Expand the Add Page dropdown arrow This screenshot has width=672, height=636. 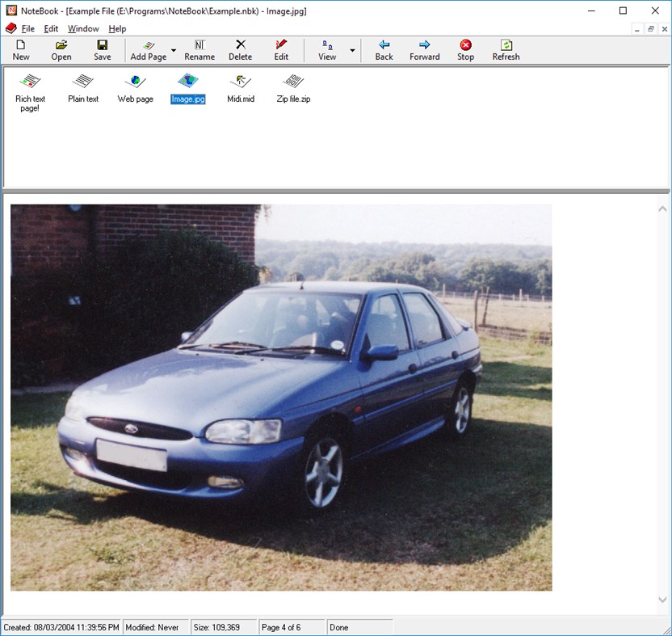tap(173, 50)
